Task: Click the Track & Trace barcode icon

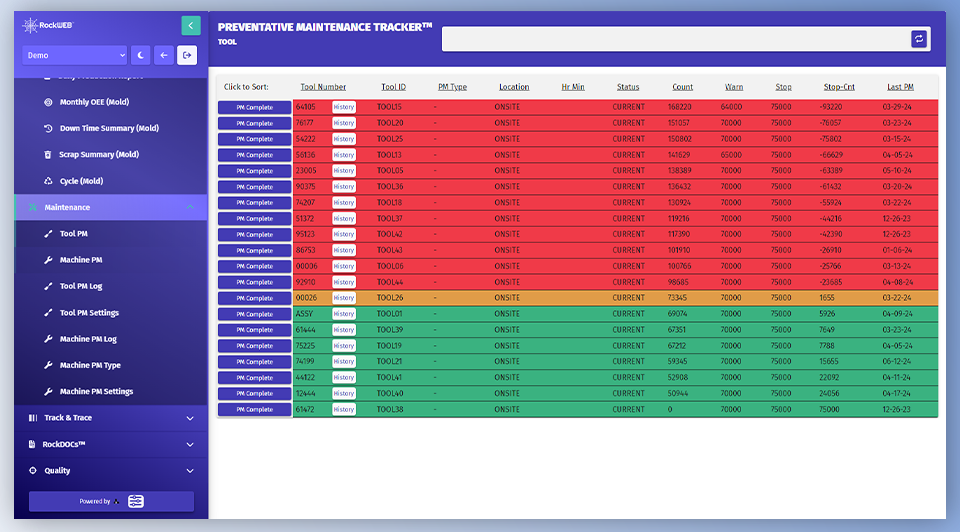Action: 32,418
